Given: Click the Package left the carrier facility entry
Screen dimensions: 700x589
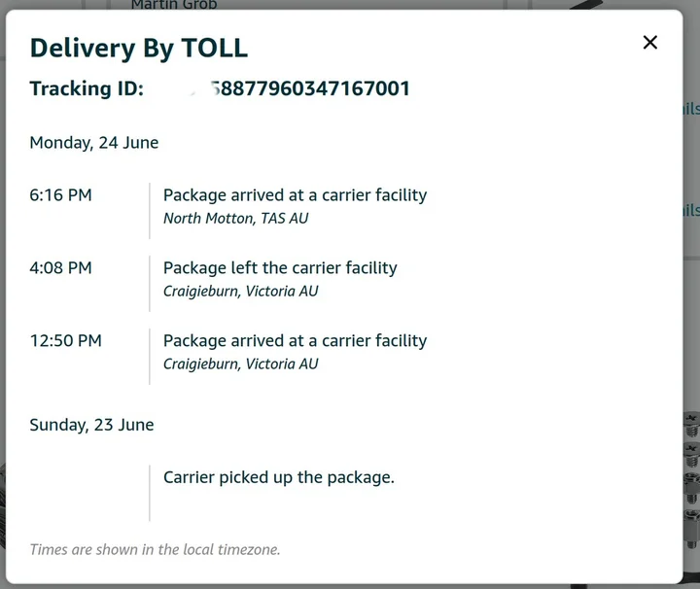Looking at the screenshot, I should point(280,268).
